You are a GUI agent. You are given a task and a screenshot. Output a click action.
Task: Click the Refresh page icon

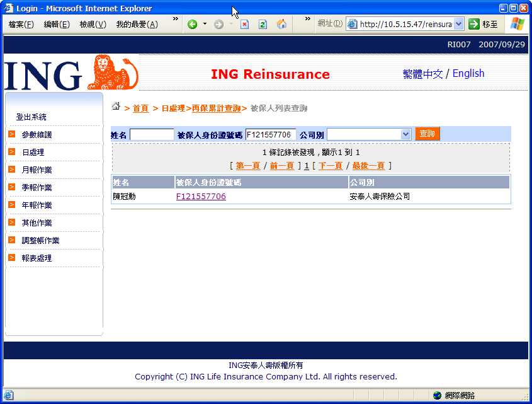click(263, 24)
